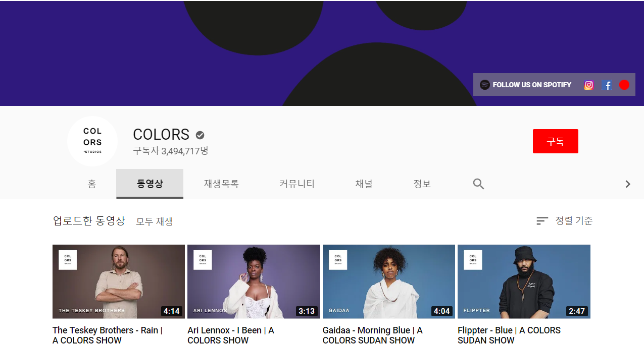Play The Teskey Brothers video thumbnail
The height and width of the screenshot is (345, 644).
[119, 281]
